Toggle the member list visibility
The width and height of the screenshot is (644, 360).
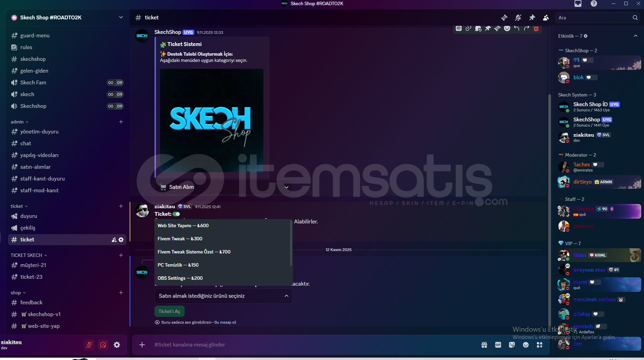(546, 18)
